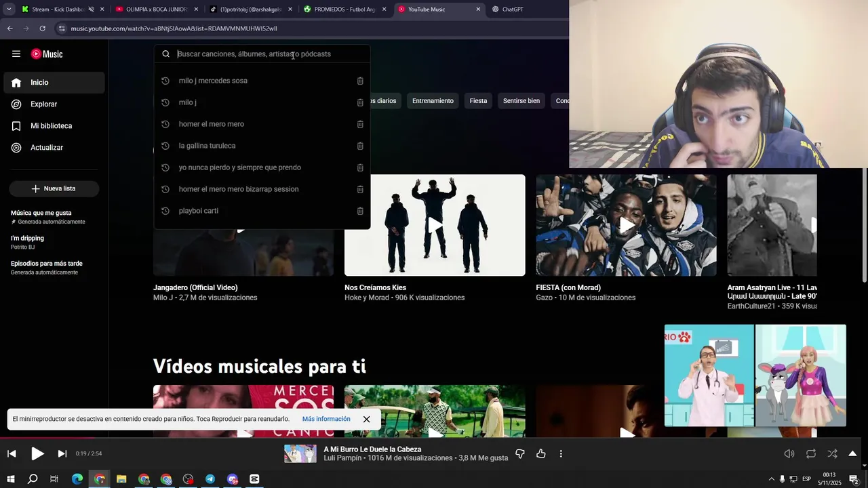Click the site info icon in the address bar
Image resolution: width=868 pixels, height=488 pixels.
(x=62, y=28)
